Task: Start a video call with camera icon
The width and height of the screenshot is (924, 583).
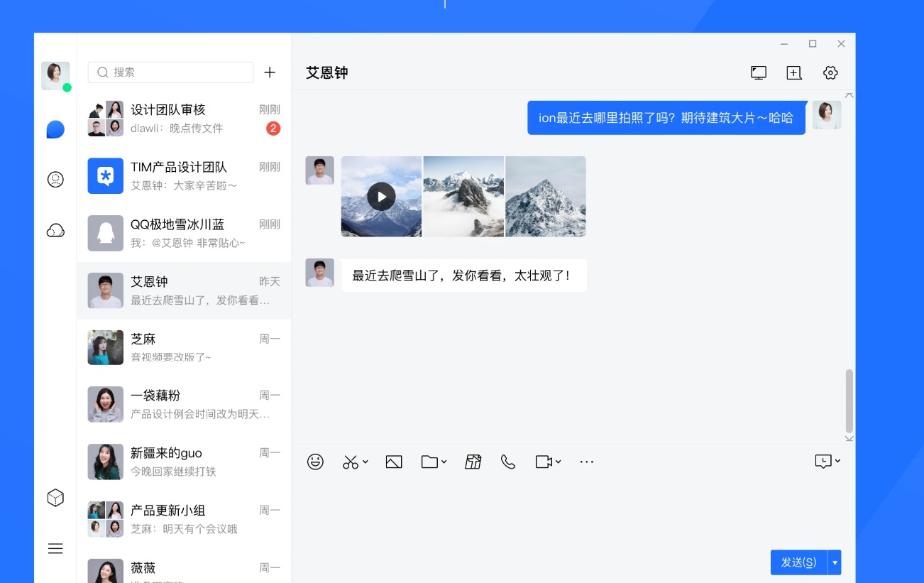Action: [544, 462]
